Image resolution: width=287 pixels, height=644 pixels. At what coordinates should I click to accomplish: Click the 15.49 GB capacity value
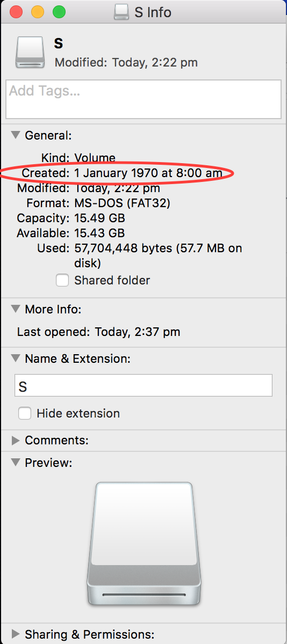99,218
